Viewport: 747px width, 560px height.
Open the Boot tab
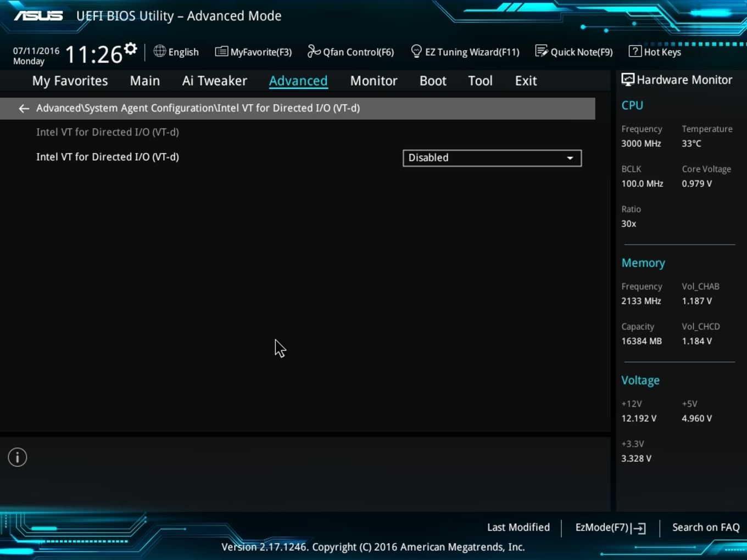tap(433, 81)
